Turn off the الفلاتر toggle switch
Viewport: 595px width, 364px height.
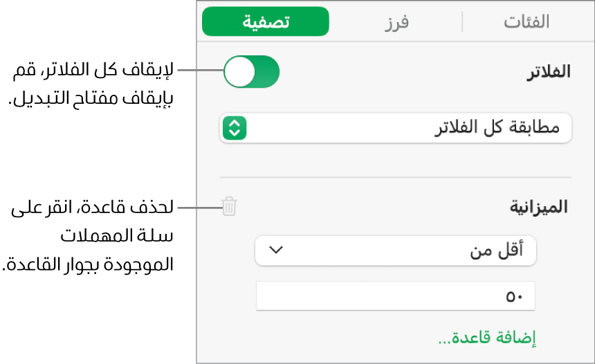pyautogui.click(x=251, y=72)
